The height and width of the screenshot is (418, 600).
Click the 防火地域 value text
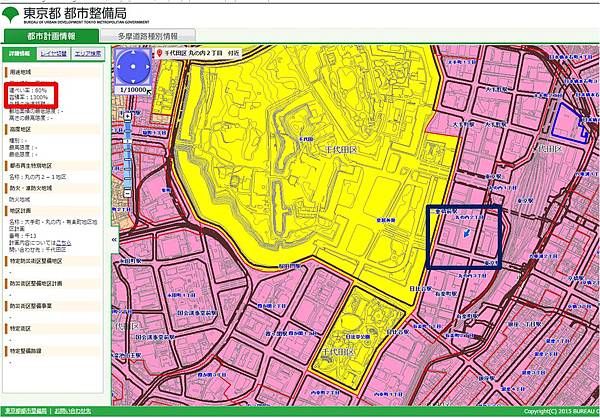(x=20, y=199)
